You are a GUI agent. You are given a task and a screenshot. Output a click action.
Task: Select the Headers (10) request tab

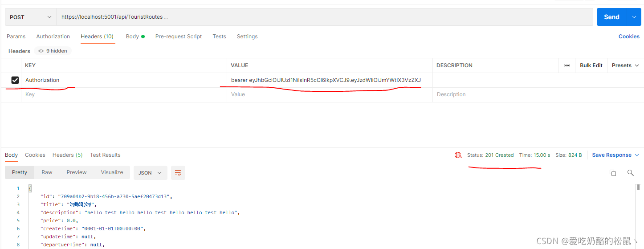tap(97, 37)
